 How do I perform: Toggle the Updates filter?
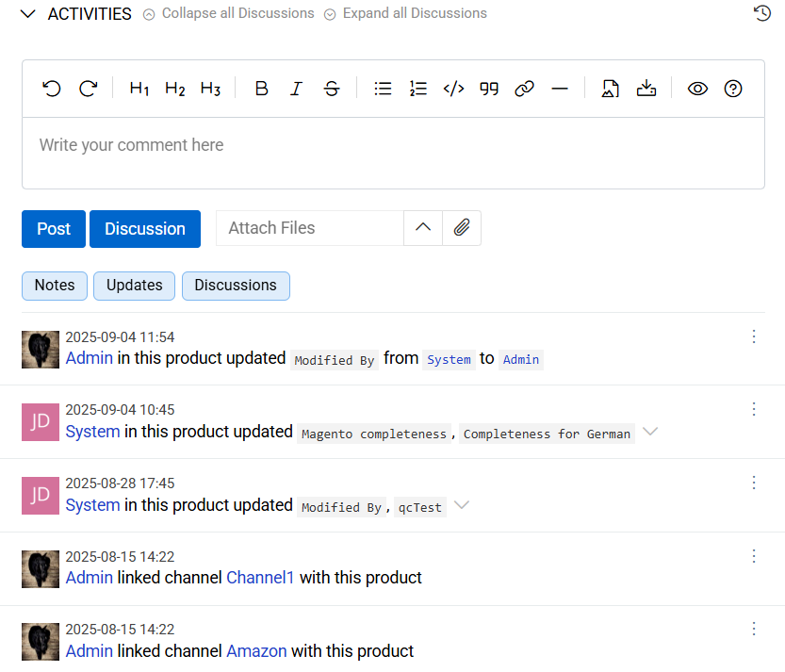(x=134, y=286)
